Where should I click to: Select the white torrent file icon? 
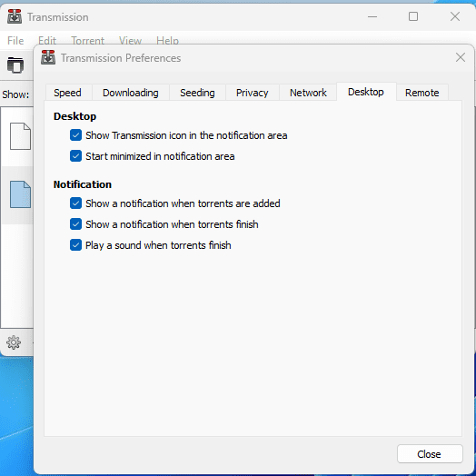[x=20, y=136]
